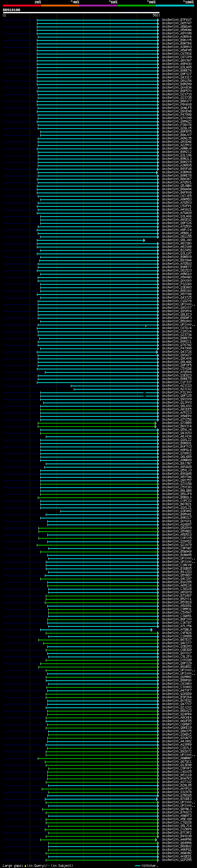Click the short alignment arrow for UniRef100_Q9LJA0
Screen dimensions: 197x868
tap(91, 240)
